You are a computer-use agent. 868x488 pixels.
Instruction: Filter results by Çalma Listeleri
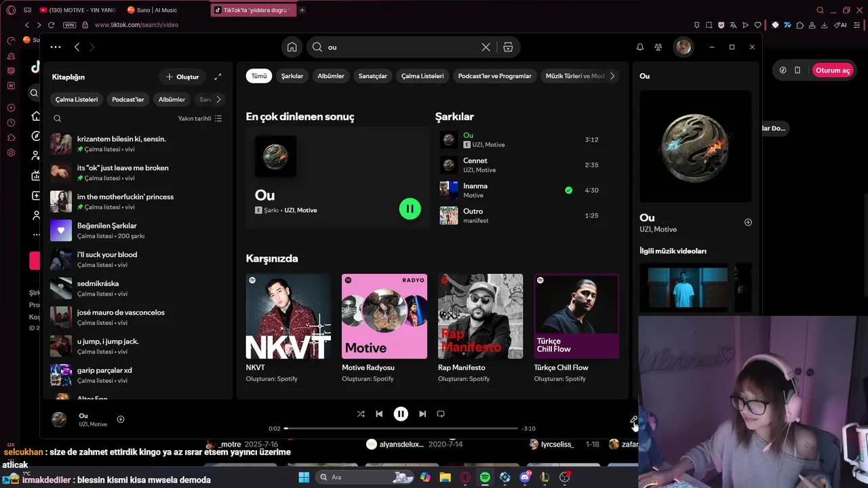point(422,76)
